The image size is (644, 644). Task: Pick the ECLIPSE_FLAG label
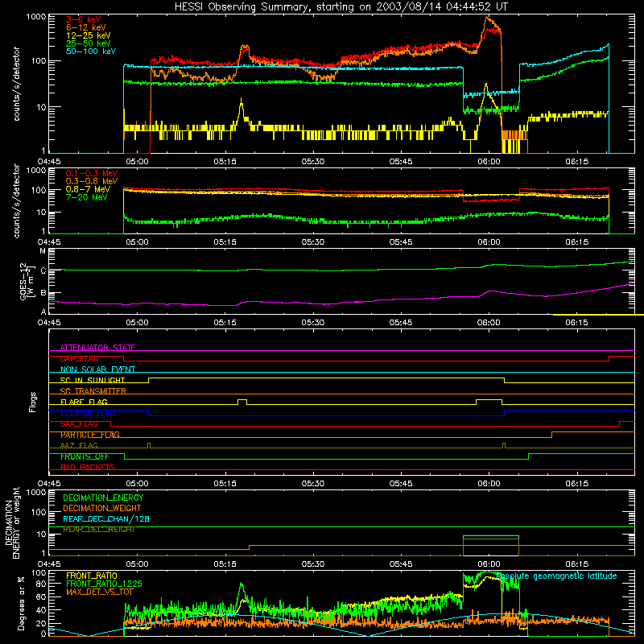click(x=88, y=413)
